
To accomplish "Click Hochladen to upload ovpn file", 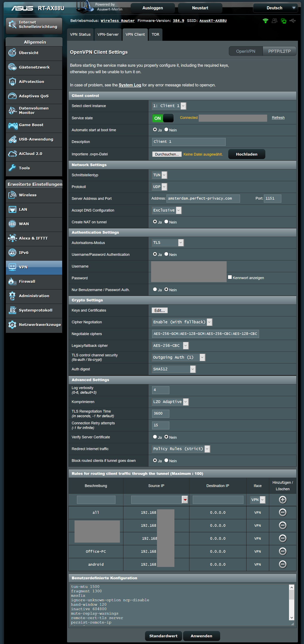I will (x=247, y=154).
